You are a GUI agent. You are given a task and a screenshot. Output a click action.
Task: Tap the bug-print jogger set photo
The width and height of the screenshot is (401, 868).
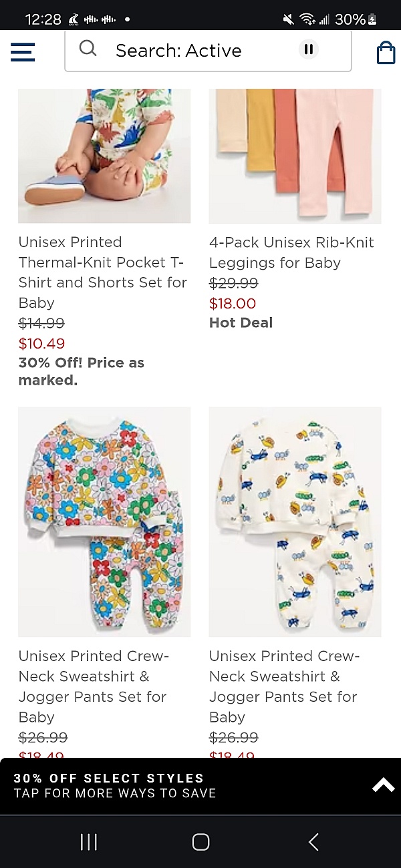pyautogui.click(x=294, y=521)
